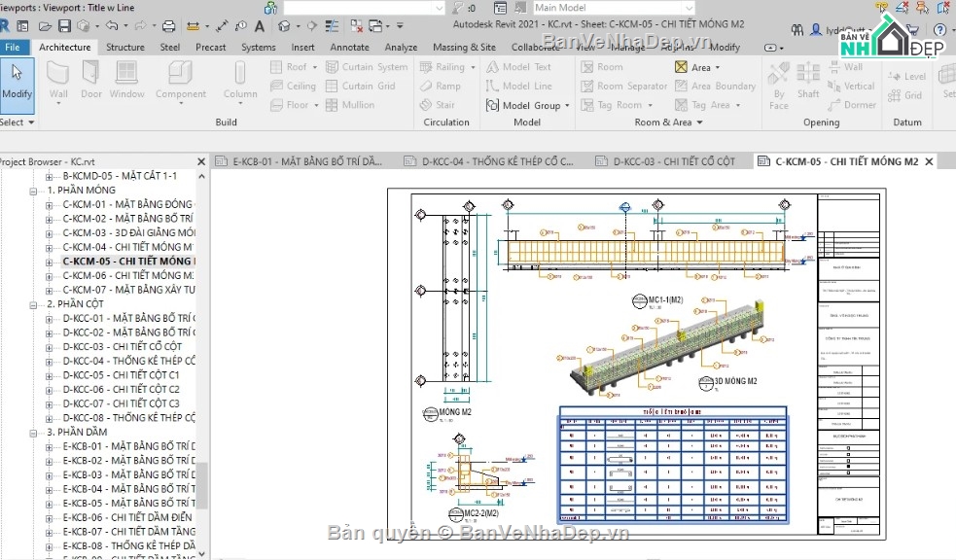The width and height of the screenshot is (956, 560).
Task: Collapse the 3. PHẦN DẦM tree node
Action: (33, 433)
